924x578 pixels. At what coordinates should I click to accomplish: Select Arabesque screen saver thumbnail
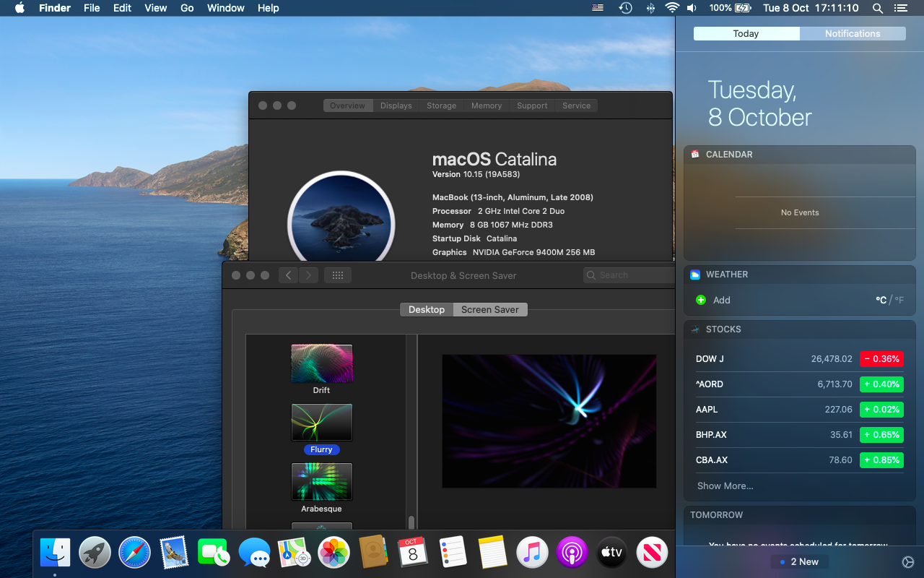321,482
